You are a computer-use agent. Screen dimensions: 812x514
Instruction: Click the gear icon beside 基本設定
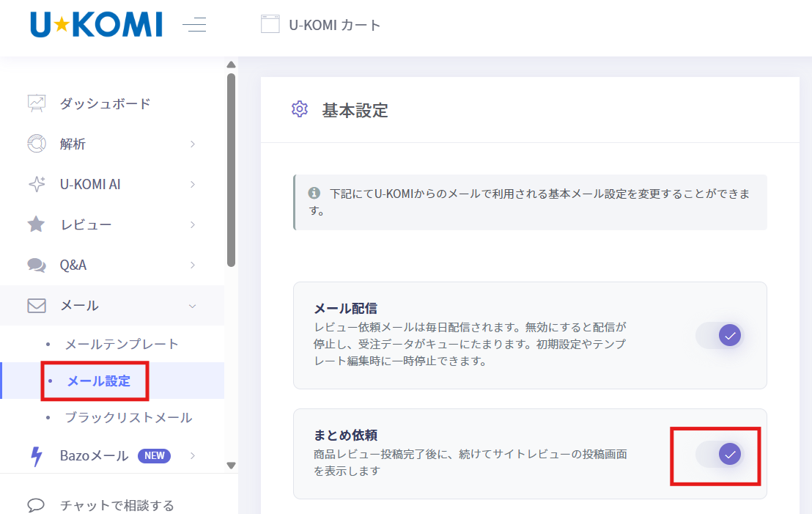pyautogui.click(x=299, y=109)
